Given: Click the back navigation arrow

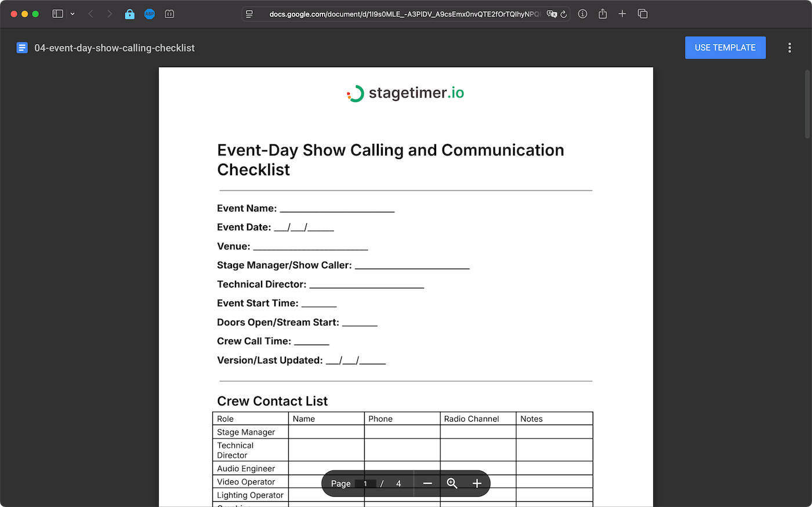Looking at the screenshot, I should [x=91, y=13].
